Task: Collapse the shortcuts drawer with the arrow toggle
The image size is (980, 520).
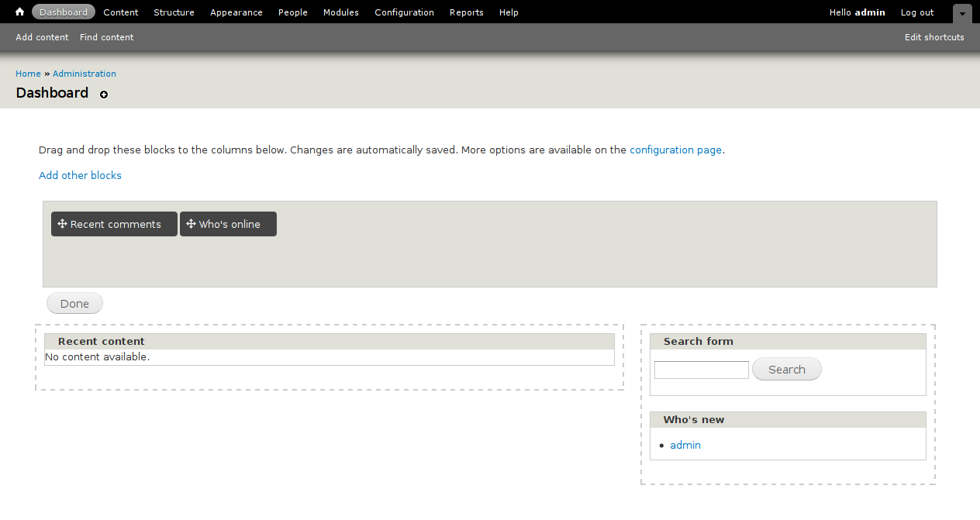Action: (961, 13)
